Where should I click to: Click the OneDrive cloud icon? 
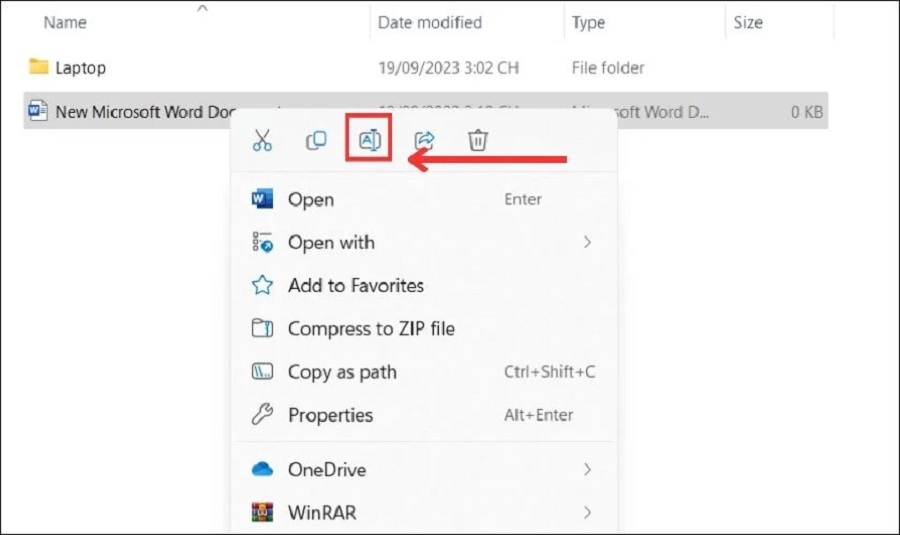coord(262,469)
